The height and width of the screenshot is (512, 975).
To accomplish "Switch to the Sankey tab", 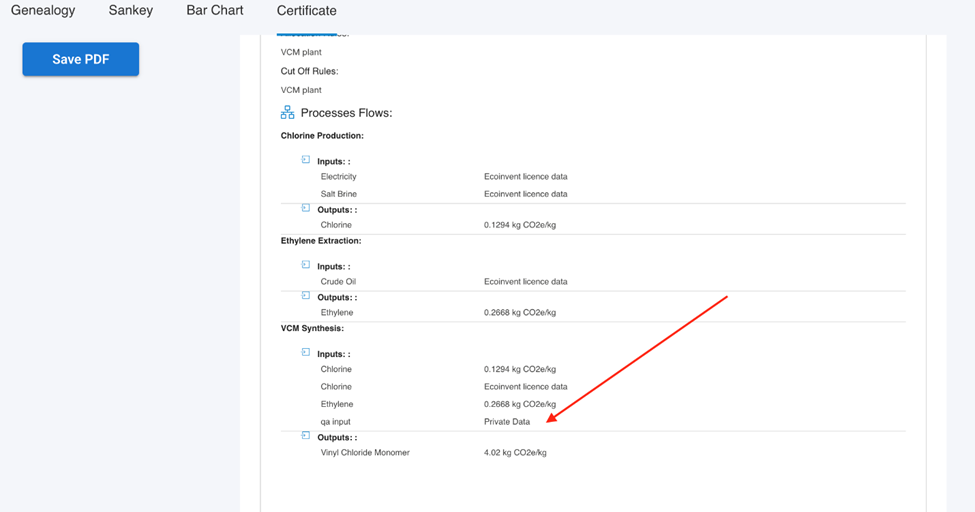I will coord(131,11).
